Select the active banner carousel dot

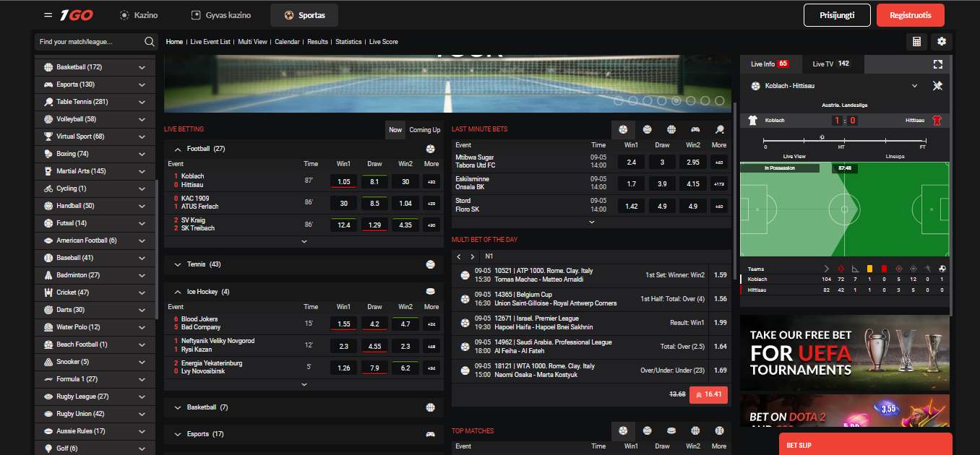tap(676, 101)
